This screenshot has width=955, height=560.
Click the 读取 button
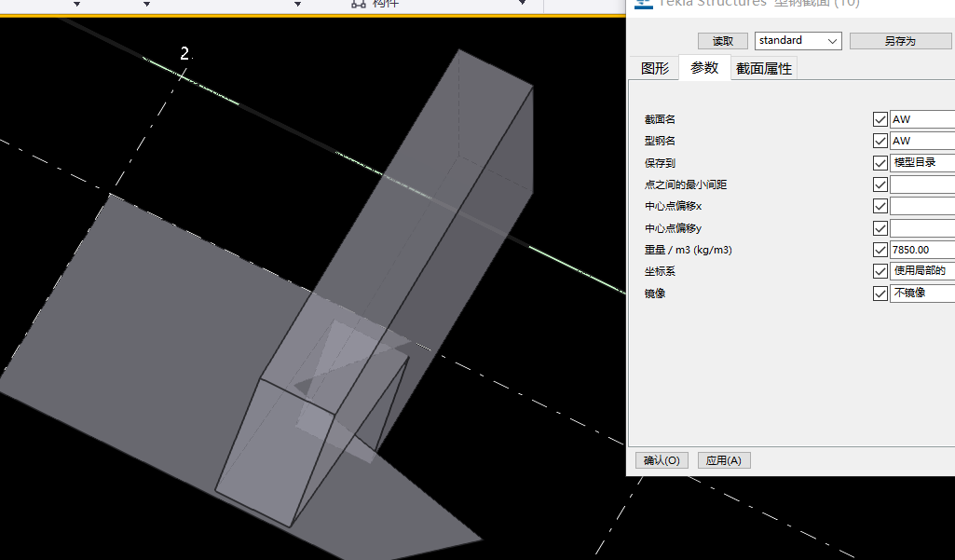pyautogui.click(x=722, y=41)
